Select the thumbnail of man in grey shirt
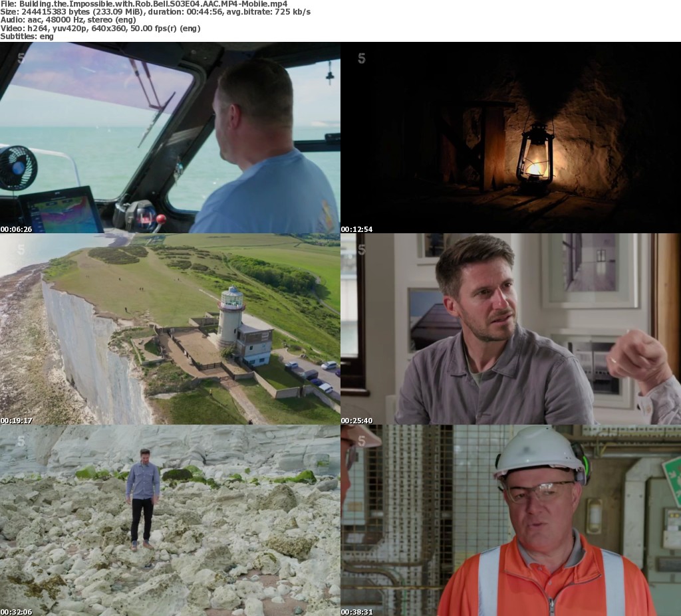The image size is (681, 616). coord(511,329)
